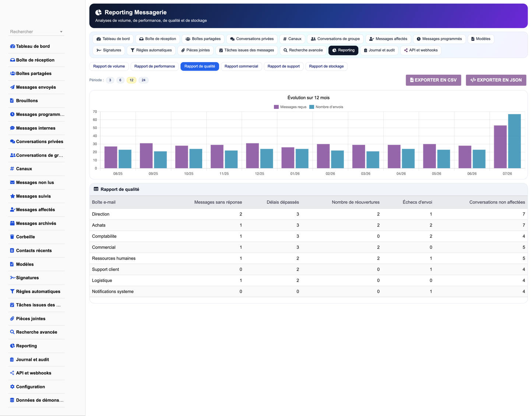Open Recherche avancée in top navigation
The image size is (532, 416).
[x=303, y=50]
